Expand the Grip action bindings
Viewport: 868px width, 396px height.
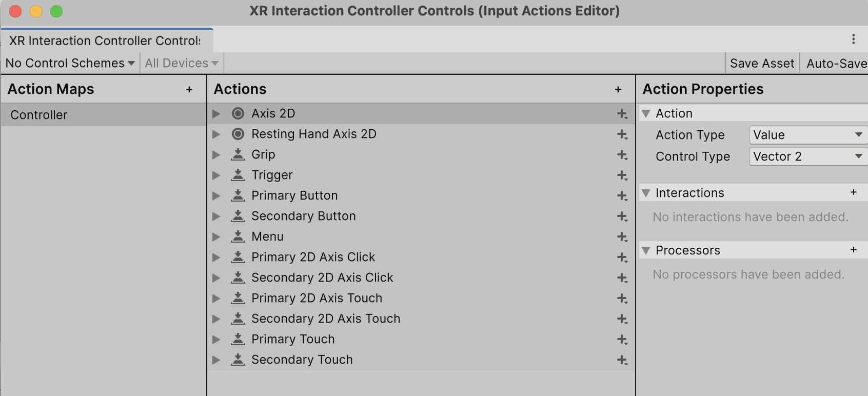tap(215, 154)
